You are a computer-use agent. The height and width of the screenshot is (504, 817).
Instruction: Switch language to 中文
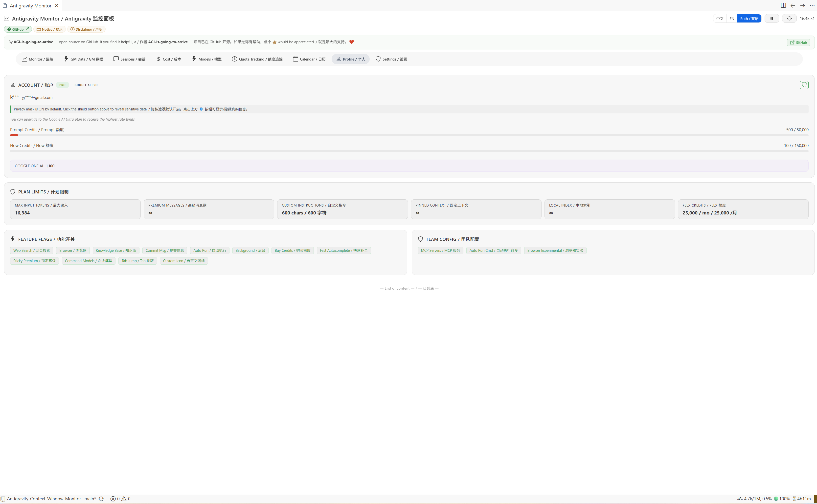[x=720, y=19]
